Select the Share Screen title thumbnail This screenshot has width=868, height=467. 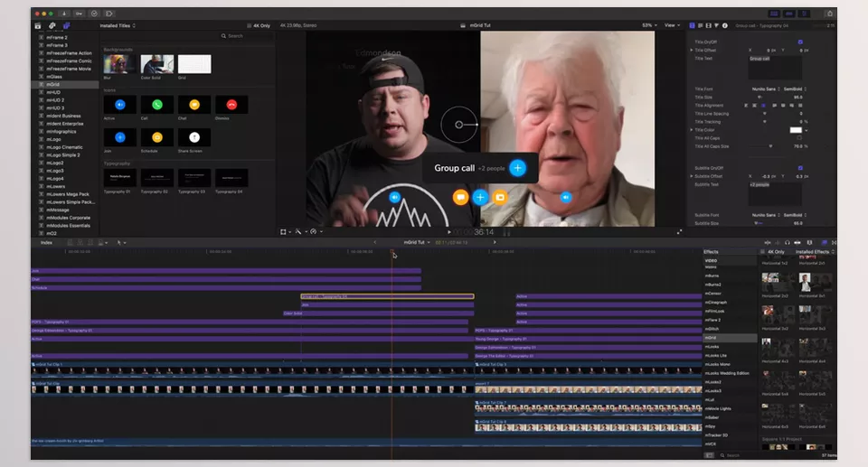pos(194,137)
